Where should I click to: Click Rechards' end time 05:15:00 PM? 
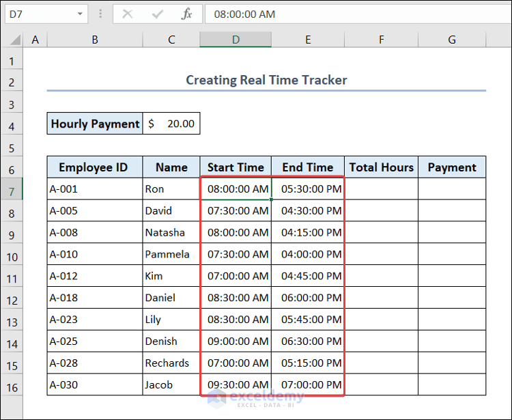[x=308, y=363]
